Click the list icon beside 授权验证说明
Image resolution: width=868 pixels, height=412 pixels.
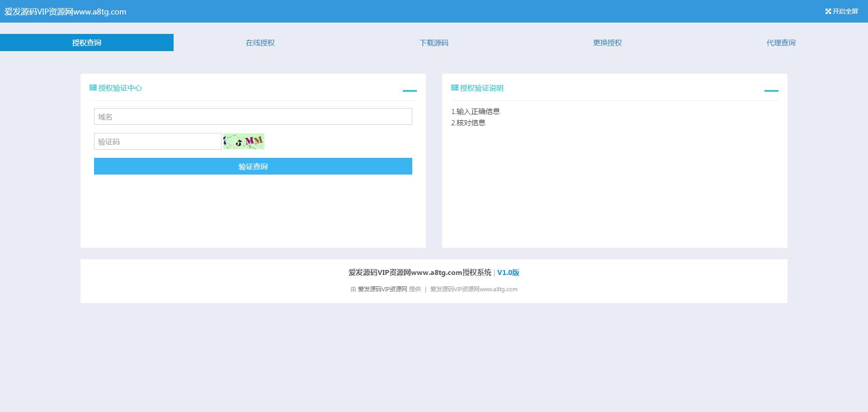tap(454, 88)
